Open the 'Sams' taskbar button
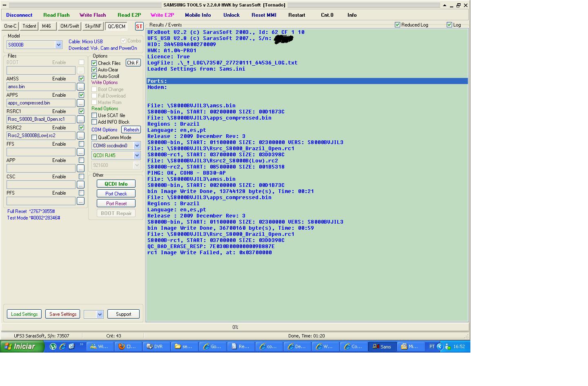Image resolution: width=588 pixels, height=386 pixels. [382, 346]
